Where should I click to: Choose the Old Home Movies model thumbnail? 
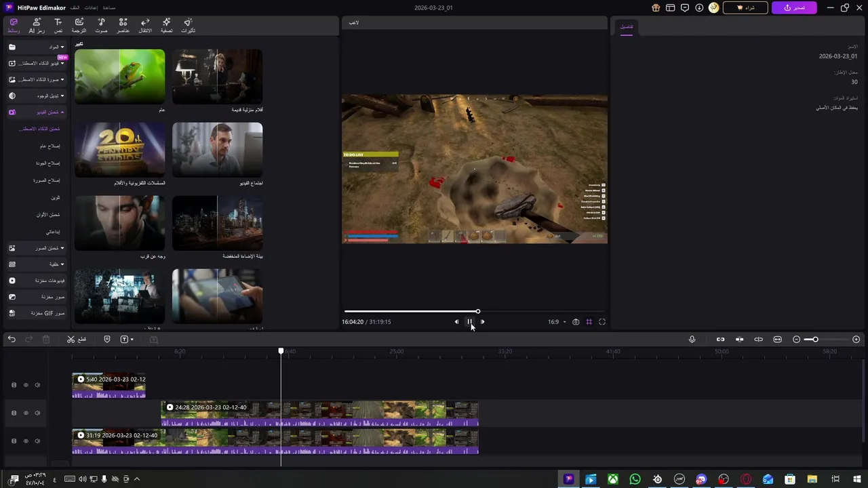(x=217, y=77)
